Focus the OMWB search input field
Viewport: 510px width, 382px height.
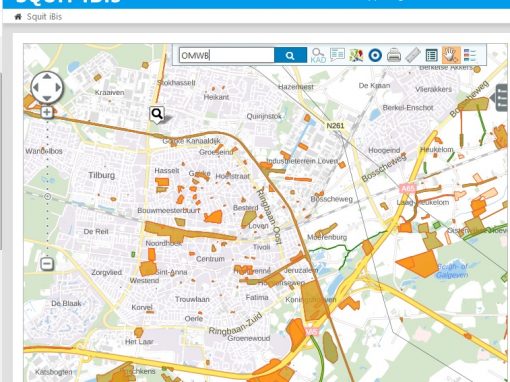click(x=227, y=55)
